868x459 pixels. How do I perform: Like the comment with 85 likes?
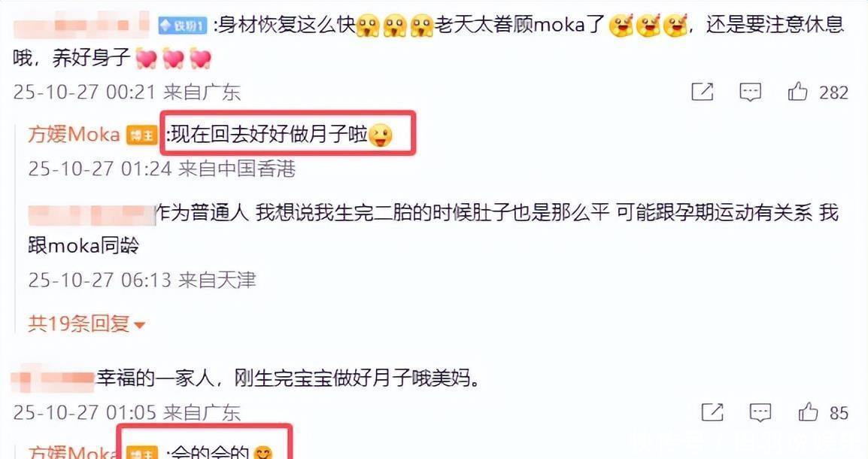[x=808, y=412]
